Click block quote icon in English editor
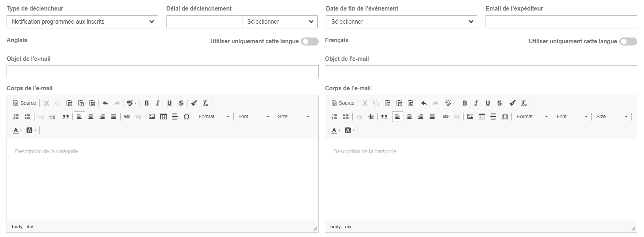The image size is (644, 237). click(66, 116)
